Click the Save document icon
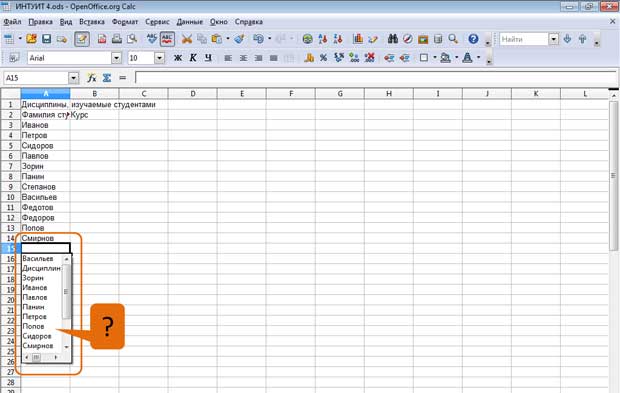 point(47,39)
